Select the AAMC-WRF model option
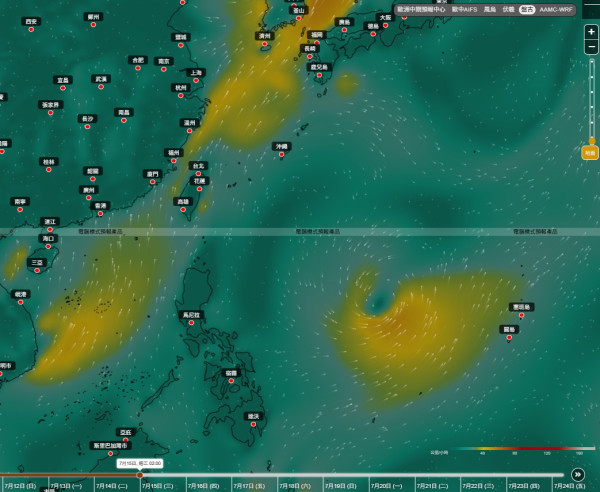This screenshot has height=492, width=600. [556, 10]
